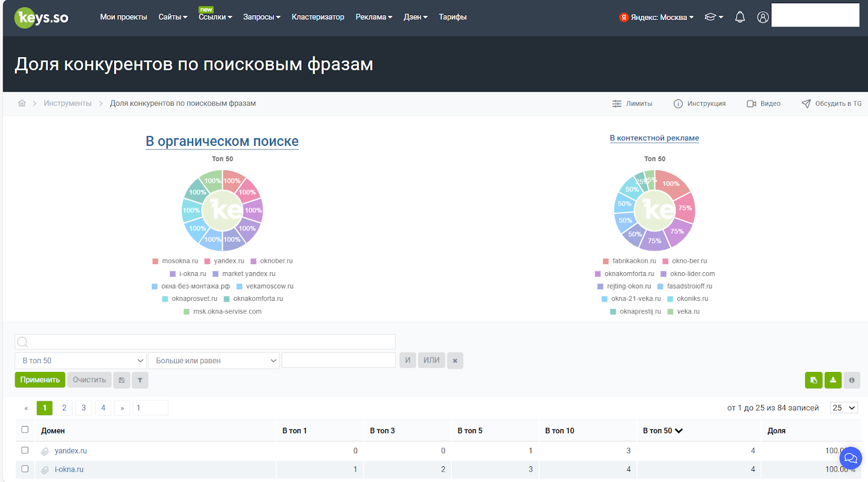Go to next pages arrow »
This screenshot has width=868, height=482.
click(x=122, y=408)
